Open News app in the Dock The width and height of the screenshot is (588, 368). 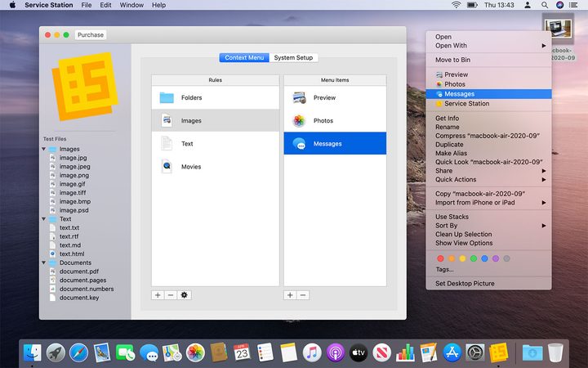click(381, 352)
